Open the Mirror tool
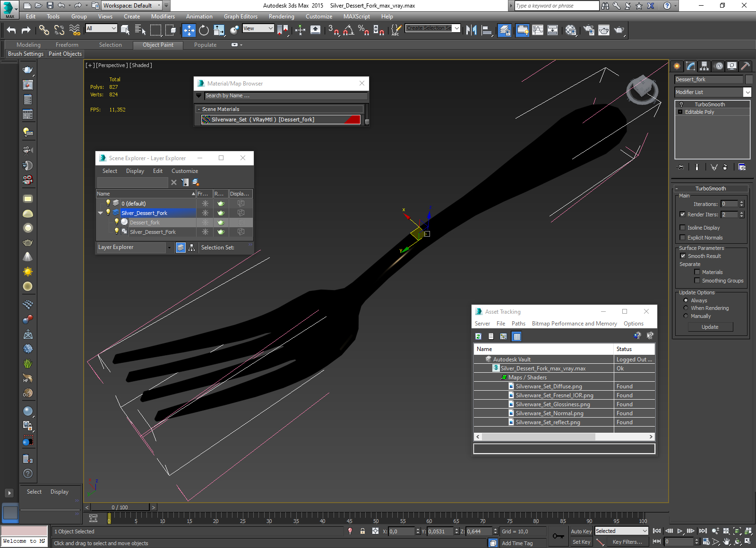This screenshot has width=756, height=548. click(471, 30)
